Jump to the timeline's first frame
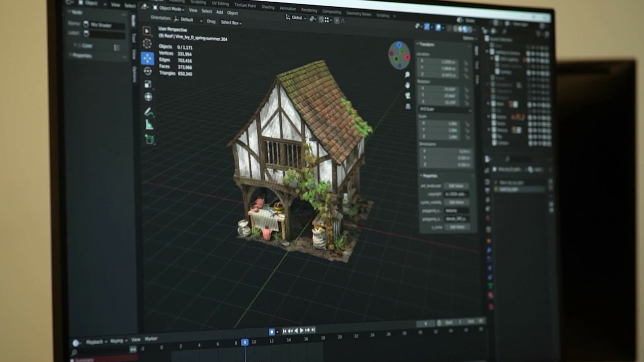Image resolution: width=644 pixels, height=362 pixels. click(x=285, y=331)
